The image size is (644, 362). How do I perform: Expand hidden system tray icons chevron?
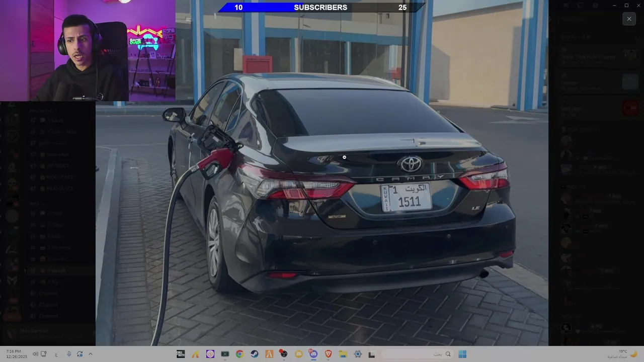(x=91, y=354)
